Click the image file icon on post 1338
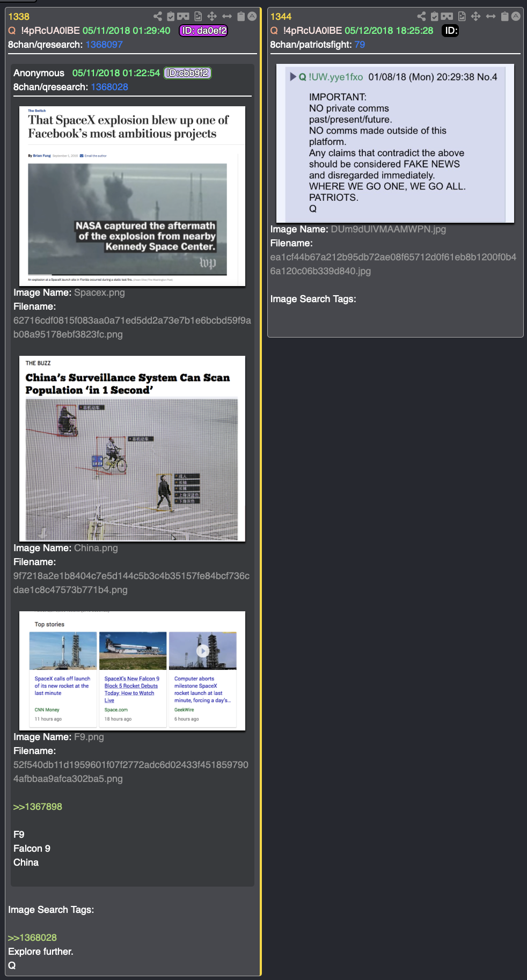The image size is (527, 980). (198, 17)
